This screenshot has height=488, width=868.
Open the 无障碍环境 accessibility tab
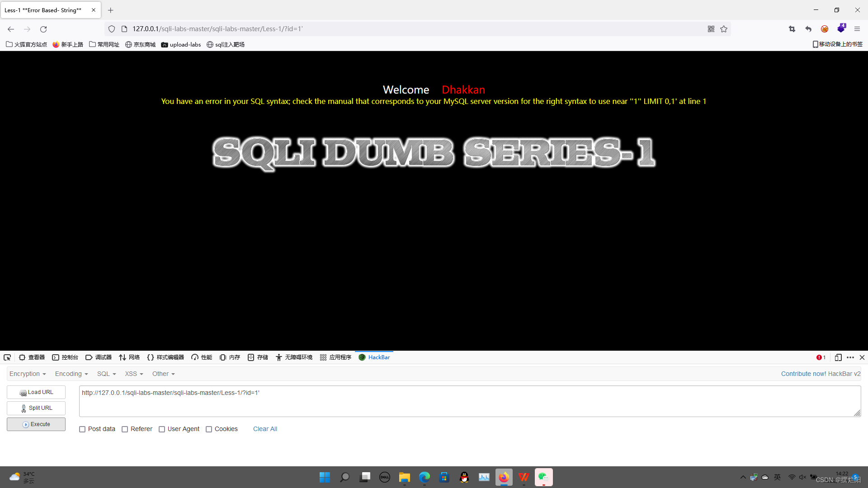point(294,357)
